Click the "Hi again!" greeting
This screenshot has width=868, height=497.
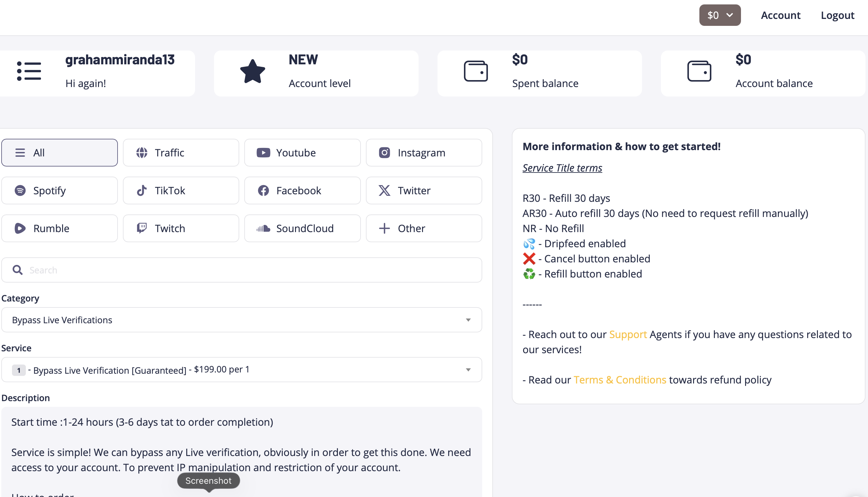click(86, 84)
